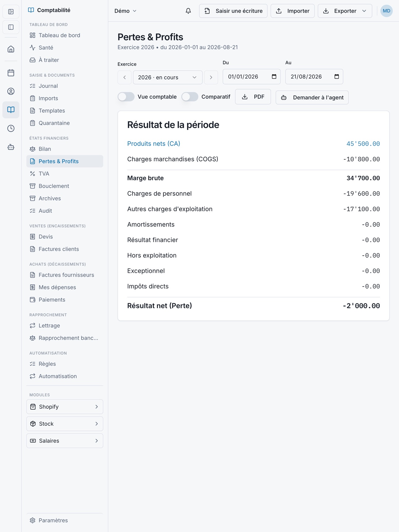Image resolution: width=399 pixels, height=532 pixels.
Task: Select the open book accounting icon in left rail
Action: click(11, 110)
